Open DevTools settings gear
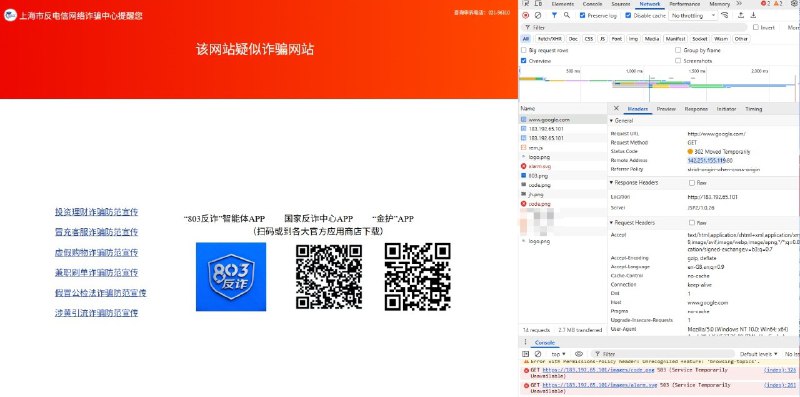Image resolution: width=800 pixels, height=397 pixels. [x=794, y=4]
